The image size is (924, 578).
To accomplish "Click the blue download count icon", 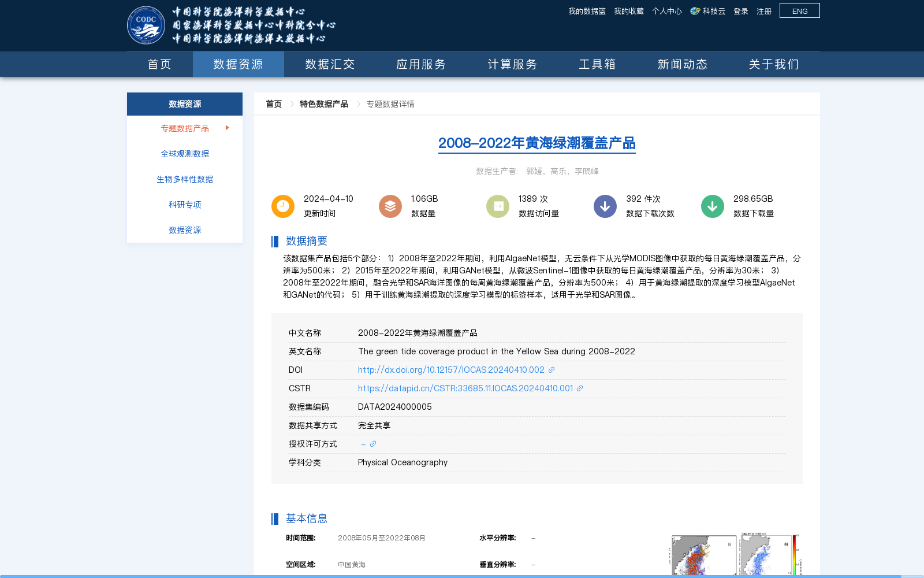I will click(605, 206).
